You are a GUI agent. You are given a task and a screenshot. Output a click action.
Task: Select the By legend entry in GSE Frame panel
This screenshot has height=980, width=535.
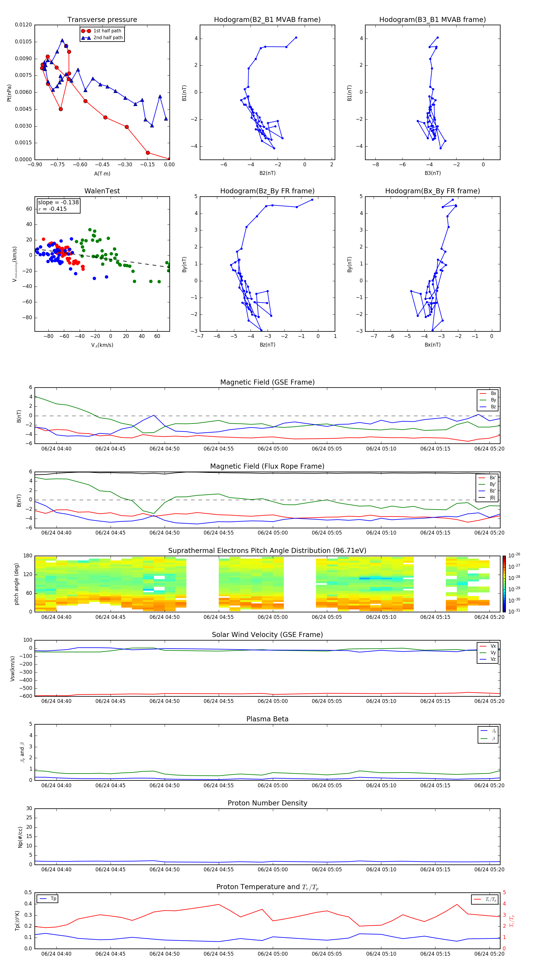(x=488, y=400)
